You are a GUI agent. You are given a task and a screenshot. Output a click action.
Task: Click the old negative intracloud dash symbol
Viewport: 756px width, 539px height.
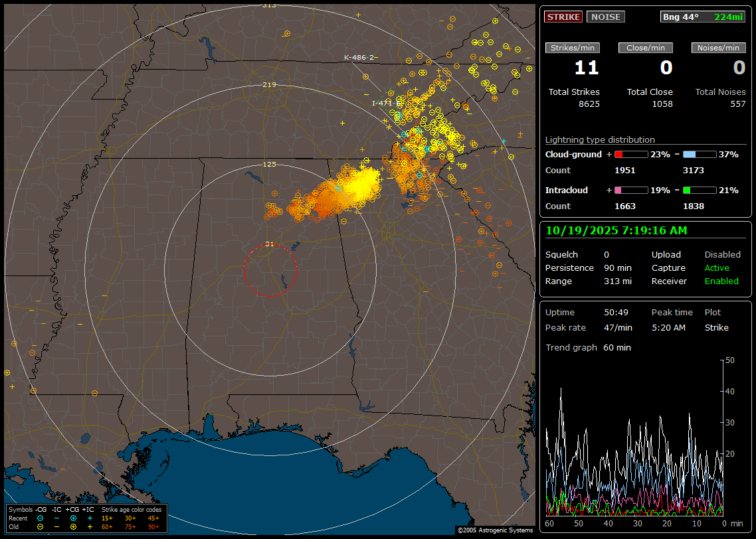tap(56, 526)
